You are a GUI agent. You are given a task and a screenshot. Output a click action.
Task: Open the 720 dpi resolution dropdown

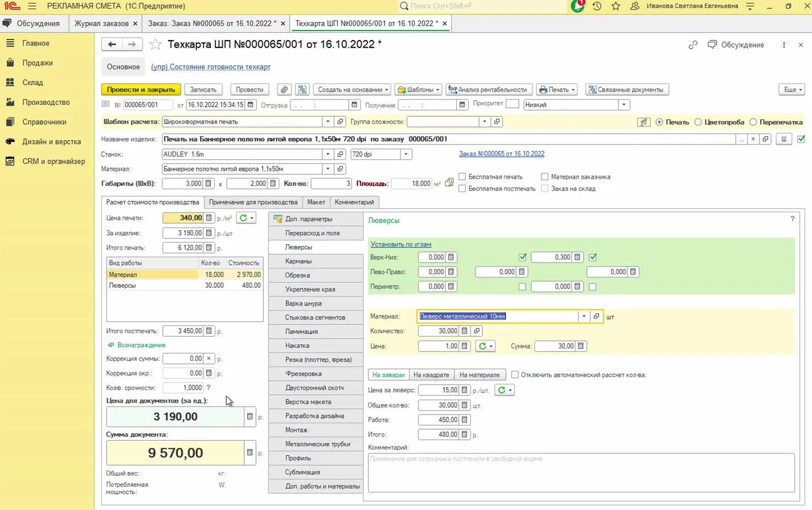tap(406, 154)
